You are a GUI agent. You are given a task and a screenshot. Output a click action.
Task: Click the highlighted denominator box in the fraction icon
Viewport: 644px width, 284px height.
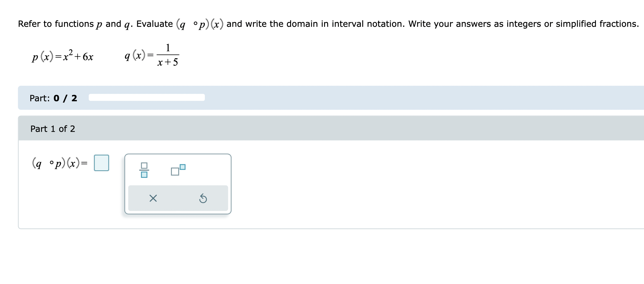pyautogui.click(x=144, y=175)
